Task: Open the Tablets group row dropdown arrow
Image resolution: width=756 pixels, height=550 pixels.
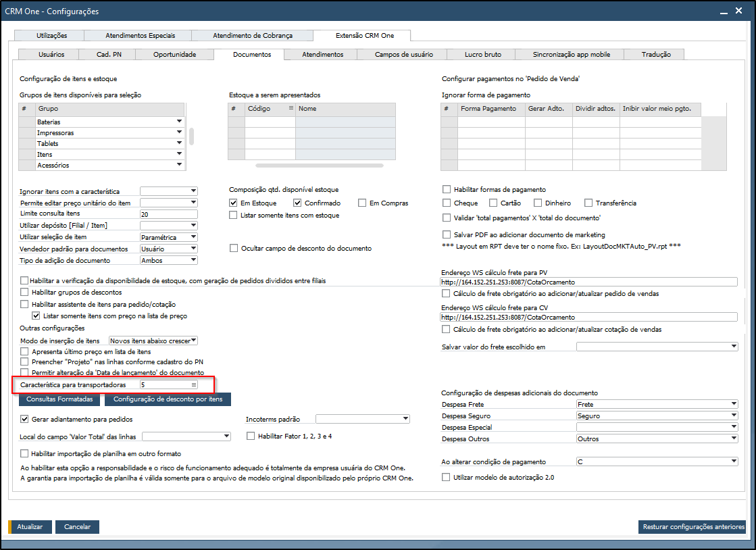Action: click(179, 143)
